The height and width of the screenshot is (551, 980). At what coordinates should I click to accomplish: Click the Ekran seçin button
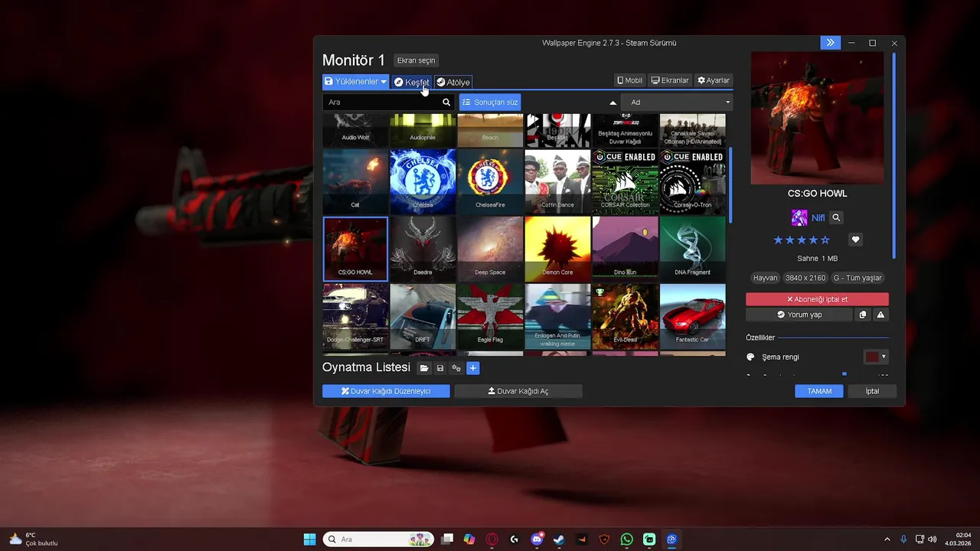tap(416, 60)
